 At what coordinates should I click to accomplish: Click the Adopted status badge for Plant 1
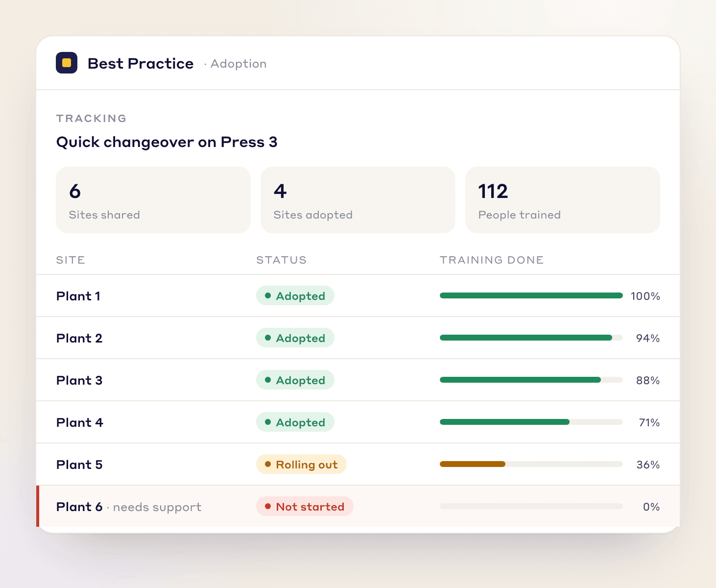pos(295,295)
